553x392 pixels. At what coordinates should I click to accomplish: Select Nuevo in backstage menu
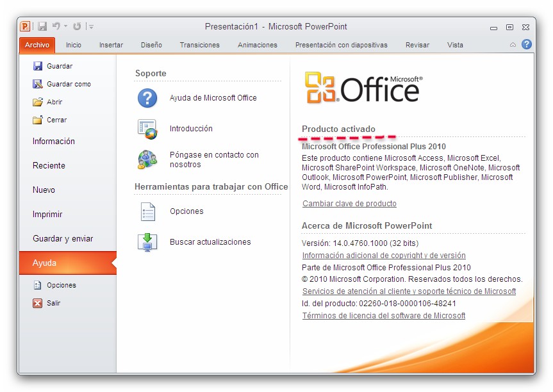(x=44, y=190)
